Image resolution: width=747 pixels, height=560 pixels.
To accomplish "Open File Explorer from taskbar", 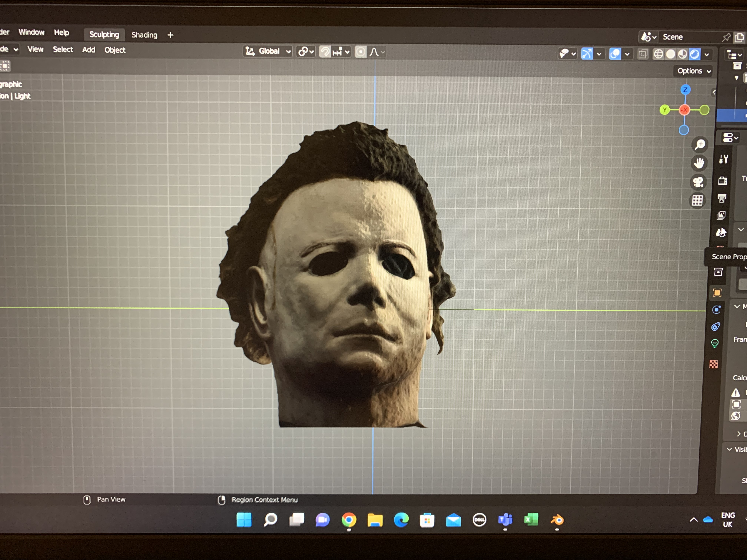I will pos(375,520).
